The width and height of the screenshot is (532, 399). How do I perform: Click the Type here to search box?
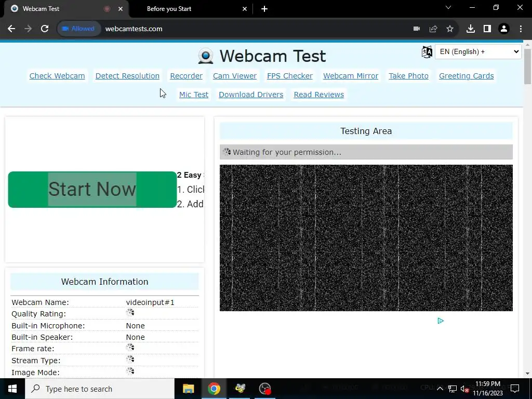[x=100, y=389]
